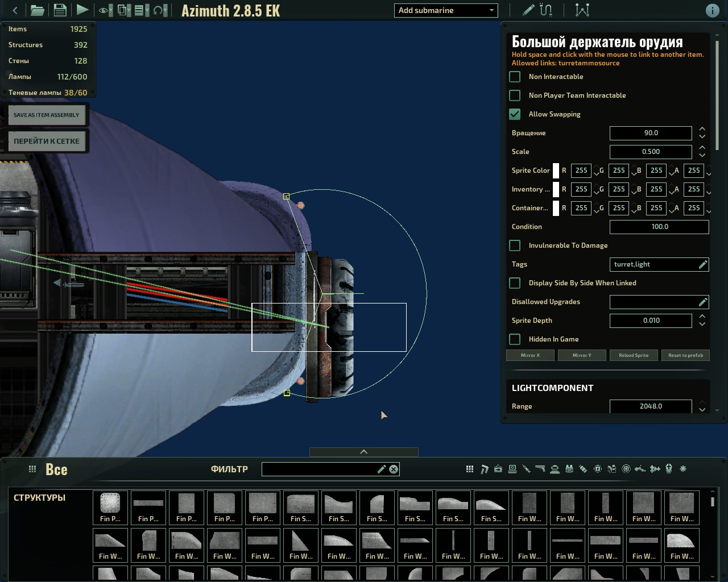
Task: Enable the Non Interactable checkbox
Action: pyautogui.click(x=515, y=76)
